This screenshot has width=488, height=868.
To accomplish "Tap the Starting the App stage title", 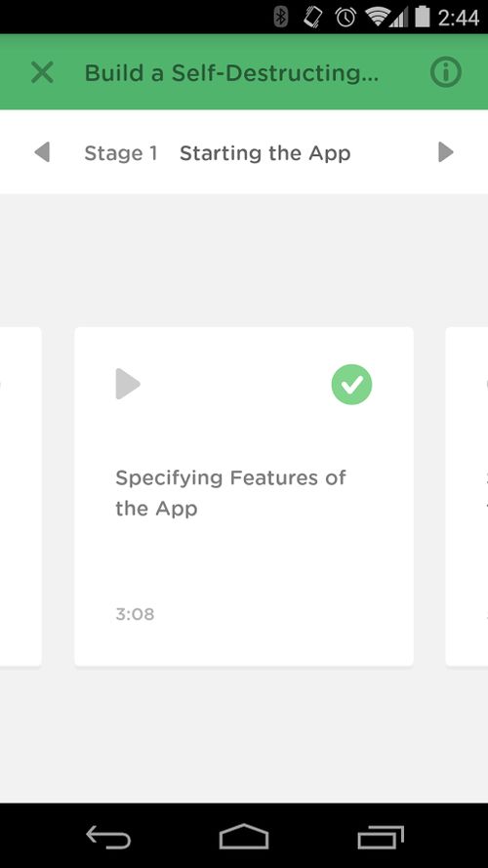I will coord(265,153).
